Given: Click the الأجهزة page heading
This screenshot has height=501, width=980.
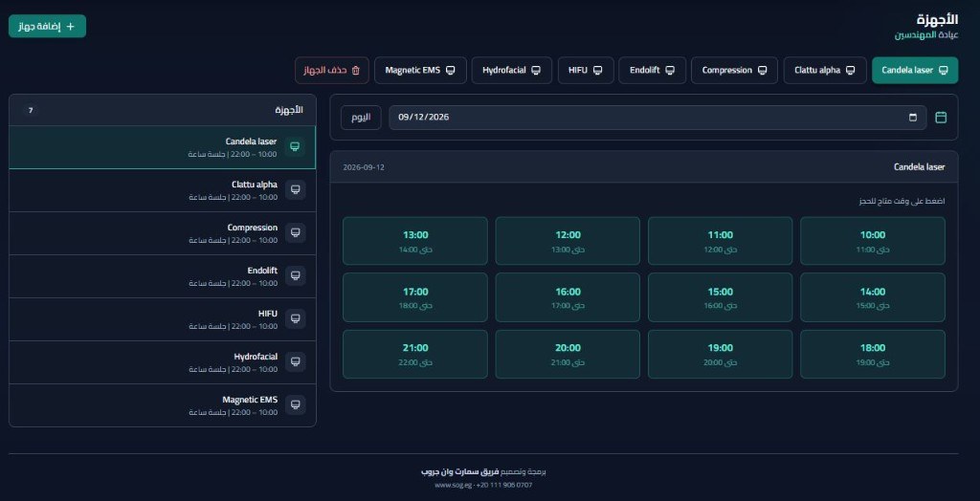Looking at the screenshot, I should [937, 19].
